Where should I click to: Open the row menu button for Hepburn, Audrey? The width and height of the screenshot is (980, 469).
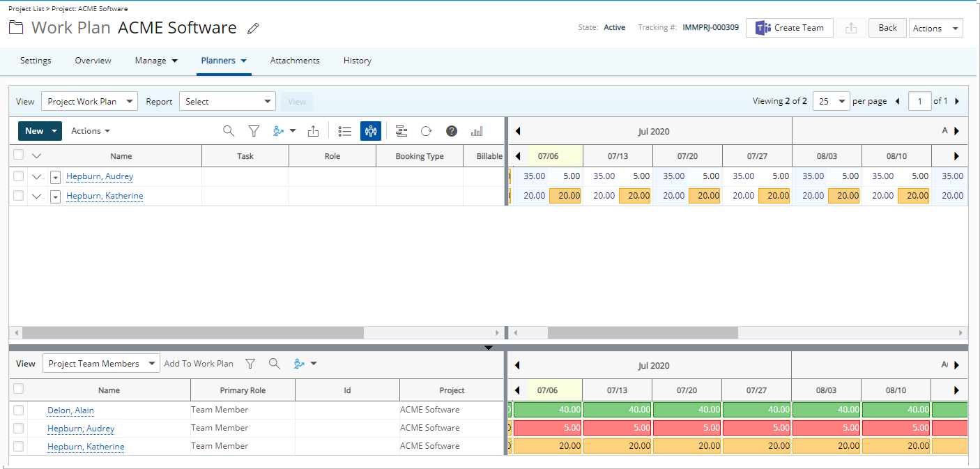point(55,177)
